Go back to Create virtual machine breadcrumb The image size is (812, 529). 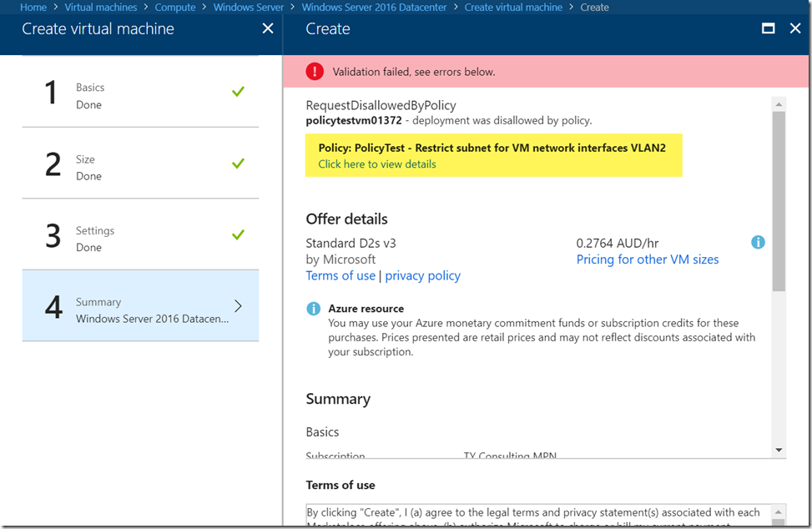point(513,8)
